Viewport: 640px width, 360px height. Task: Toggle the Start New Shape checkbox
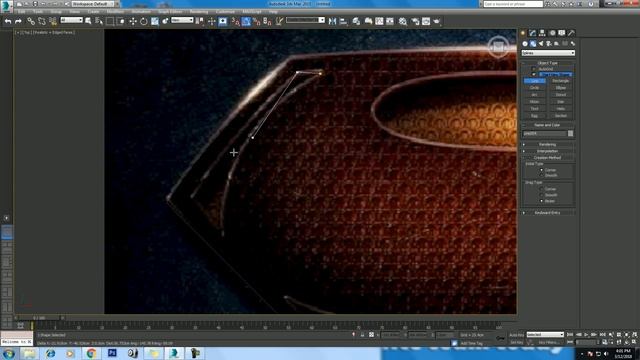pyautogui.click(x=533, y=74)
